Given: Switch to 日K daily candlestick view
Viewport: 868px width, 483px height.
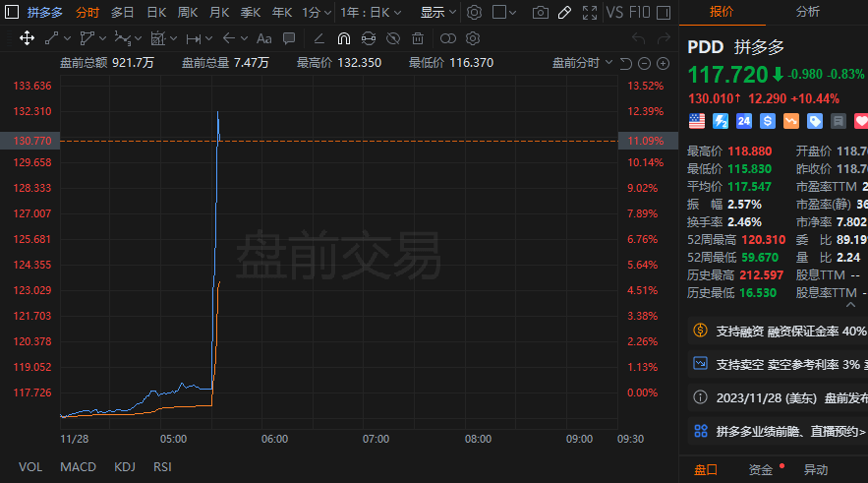Looking at the screenshot, I should pos(156,13).
